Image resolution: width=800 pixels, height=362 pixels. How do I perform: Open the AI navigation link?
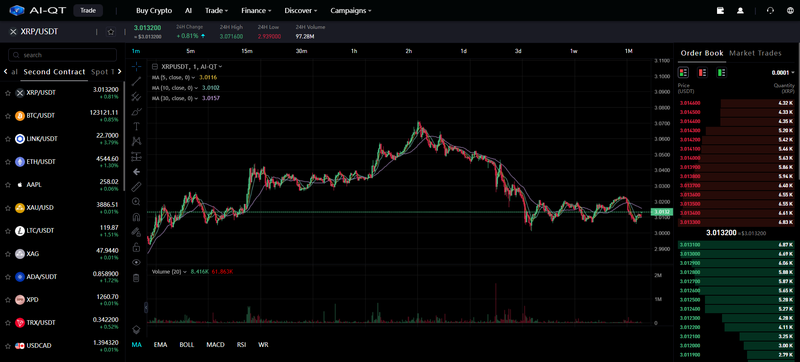point(188,10)
